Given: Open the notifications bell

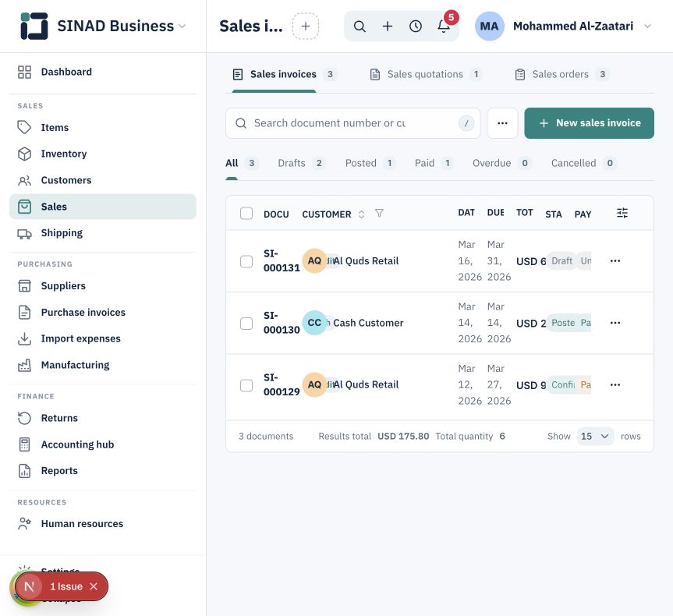Looking at the screenshot, I should click(x=444, y=27).
